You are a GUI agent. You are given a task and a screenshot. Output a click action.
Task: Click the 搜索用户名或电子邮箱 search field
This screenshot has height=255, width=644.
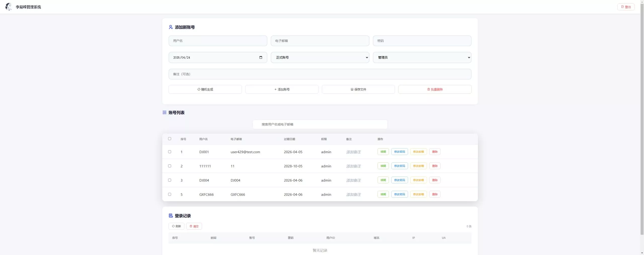click(320, 124)
